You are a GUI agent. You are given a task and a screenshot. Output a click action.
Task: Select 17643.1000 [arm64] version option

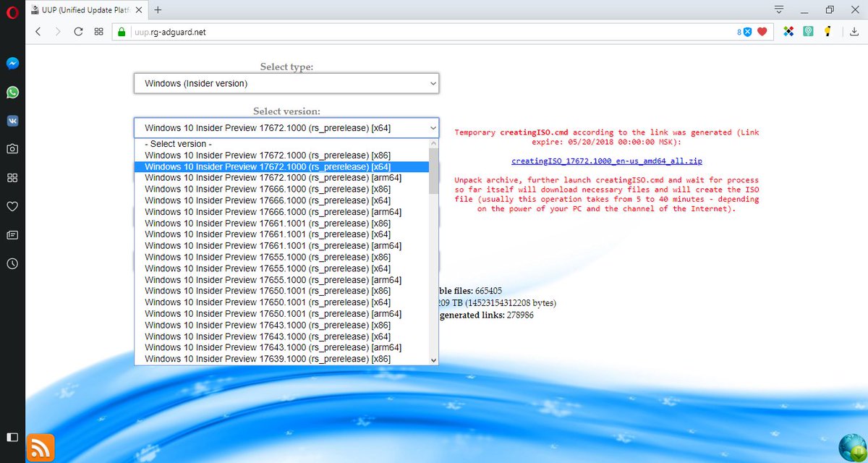pos(281,347)
